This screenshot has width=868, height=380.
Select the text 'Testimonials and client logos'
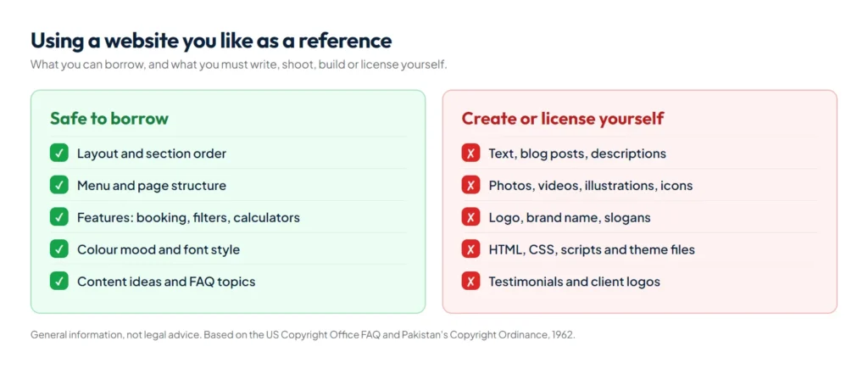(575, 282)
